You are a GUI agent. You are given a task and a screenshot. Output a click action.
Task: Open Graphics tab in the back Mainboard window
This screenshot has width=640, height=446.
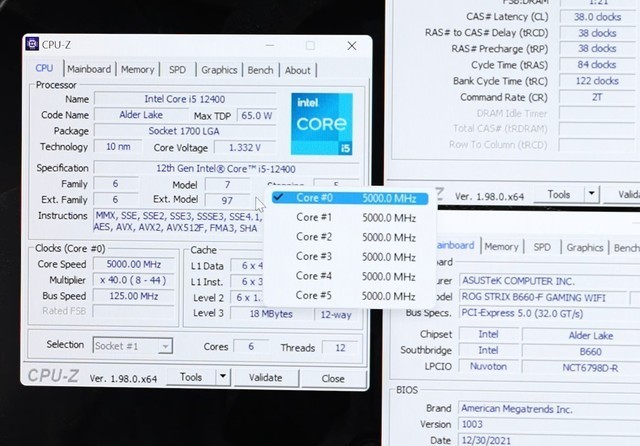coord(584,248)
